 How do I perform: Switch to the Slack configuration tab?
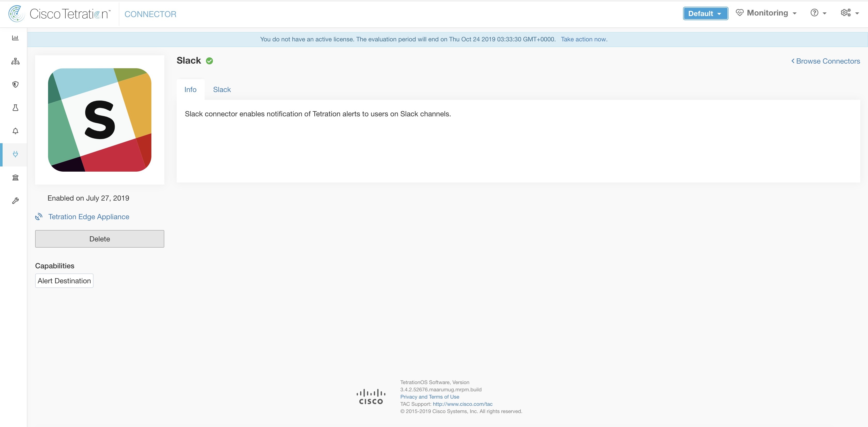click(x=221, y=89)
